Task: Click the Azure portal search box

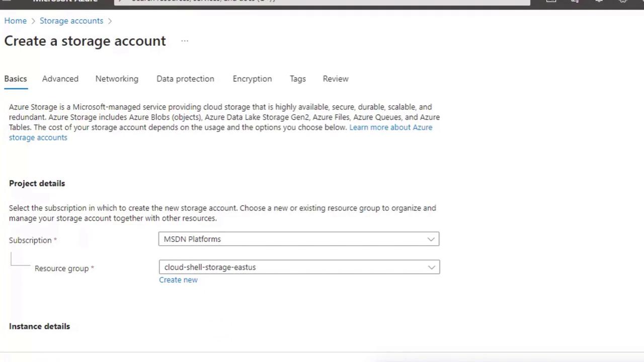Action: coord(322,2)
